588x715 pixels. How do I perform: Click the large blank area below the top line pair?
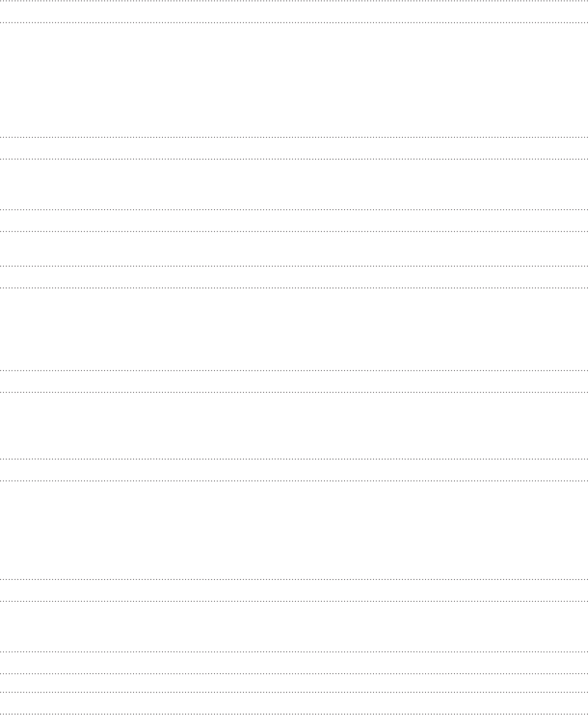(294, 80)
